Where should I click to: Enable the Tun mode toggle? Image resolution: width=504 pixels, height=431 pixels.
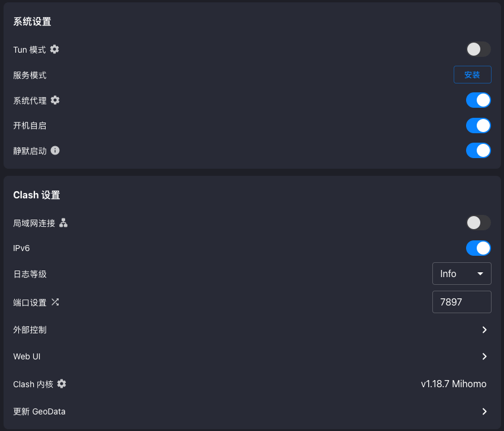tap(478, 49)
